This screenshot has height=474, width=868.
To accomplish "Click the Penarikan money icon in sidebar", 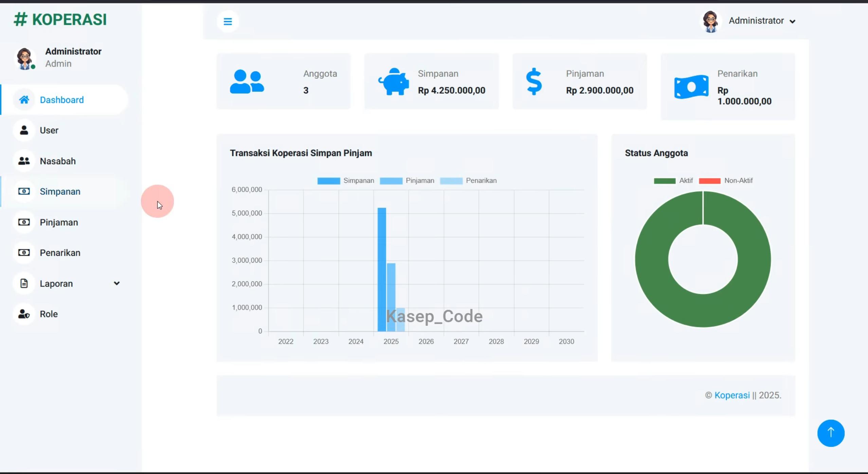I will [24, 252].
